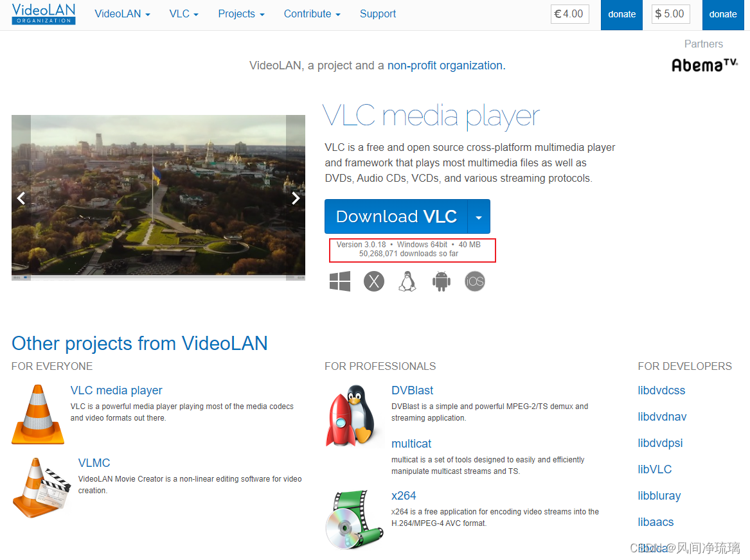
Task: Select the iOS platform icon
Action: pos(475,281)
